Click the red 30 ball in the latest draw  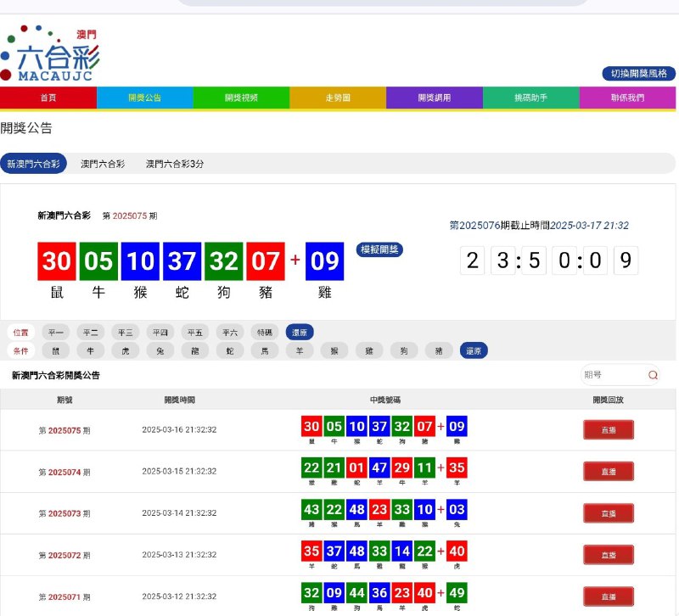coord(57,261)
